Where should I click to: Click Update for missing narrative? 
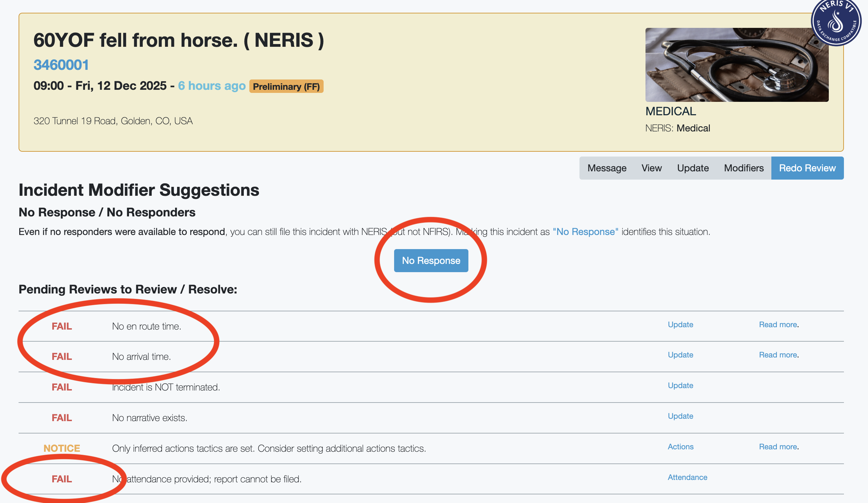point(680,416)
